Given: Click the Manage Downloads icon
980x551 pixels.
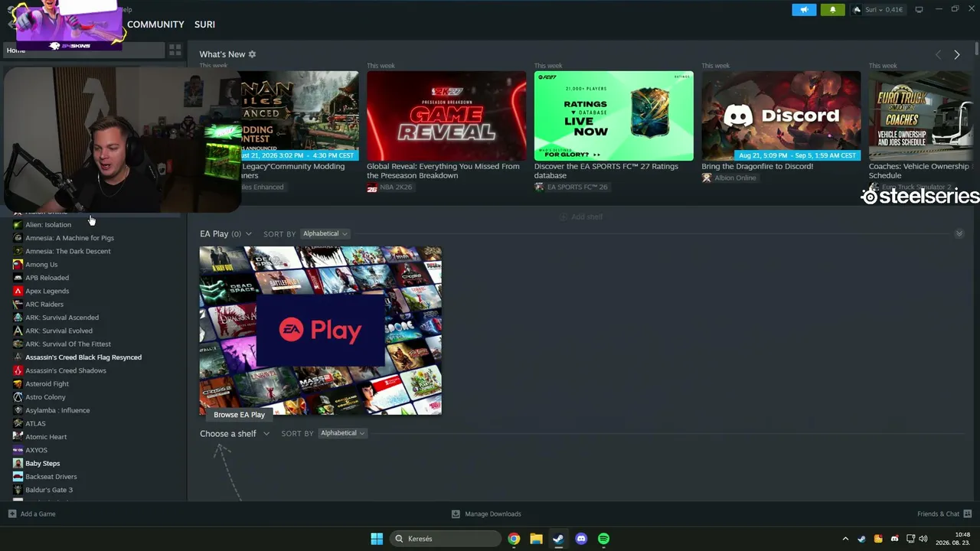Looking at the screenshot, I should pyautogui.click(x=456, y=514).
